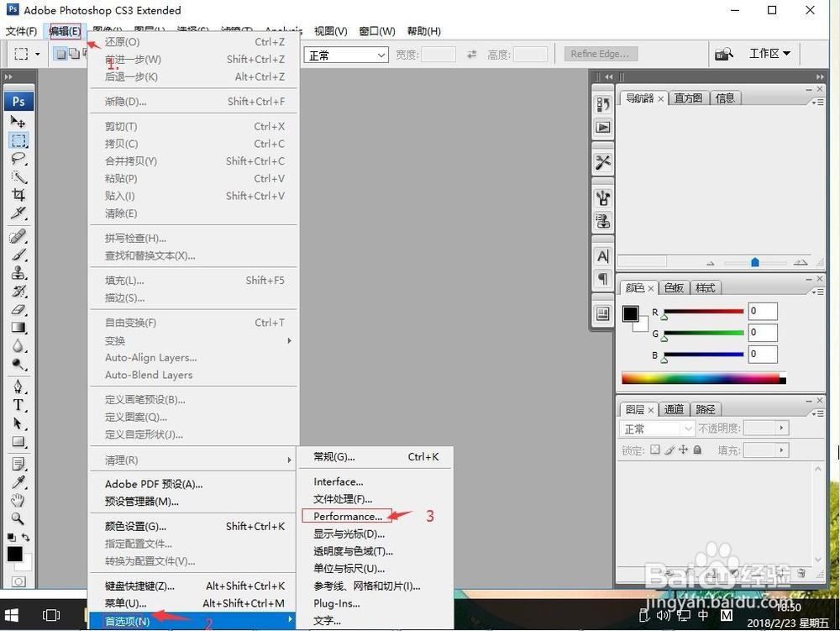Select the Path Selection tool
The image size is (840, 631).
point(18,423)
